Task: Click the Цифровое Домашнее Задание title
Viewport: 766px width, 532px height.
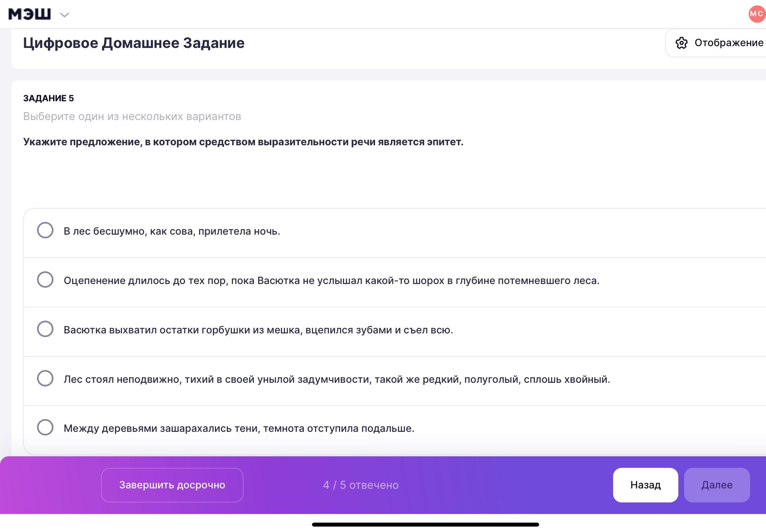Action: [134, 43]
